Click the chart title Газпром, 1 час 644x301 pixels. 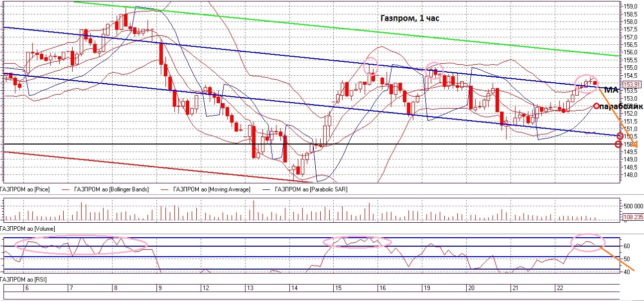pyautogui.click(x=410, y=18)
